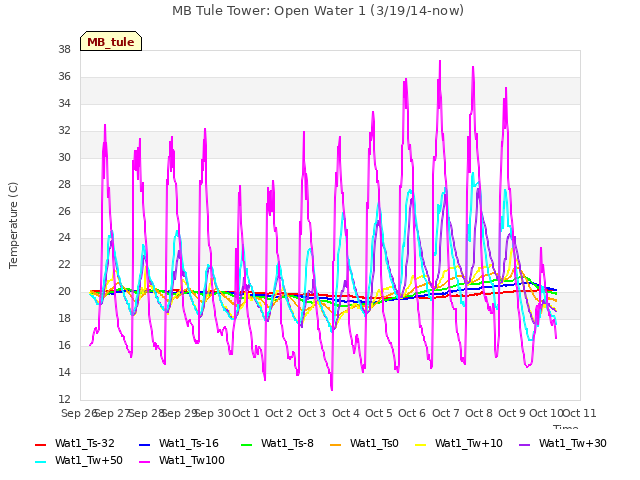Select the Wat1_Ts-8 legend label

click(x=287, y=443)
